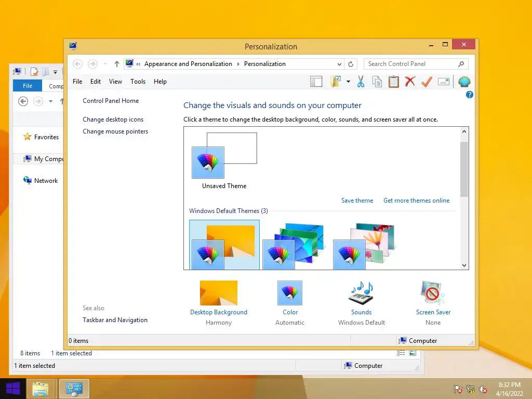Open the Help menu
Image resolution: width=532 pixels, height=399 pixels.
click(160, 82)
